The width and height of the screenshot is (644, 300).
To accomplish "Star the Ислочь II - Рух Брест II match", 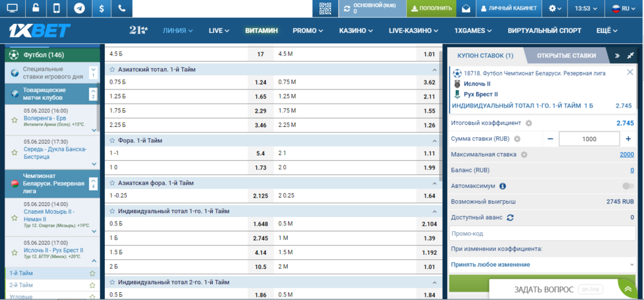I will (x=15, y=252).
